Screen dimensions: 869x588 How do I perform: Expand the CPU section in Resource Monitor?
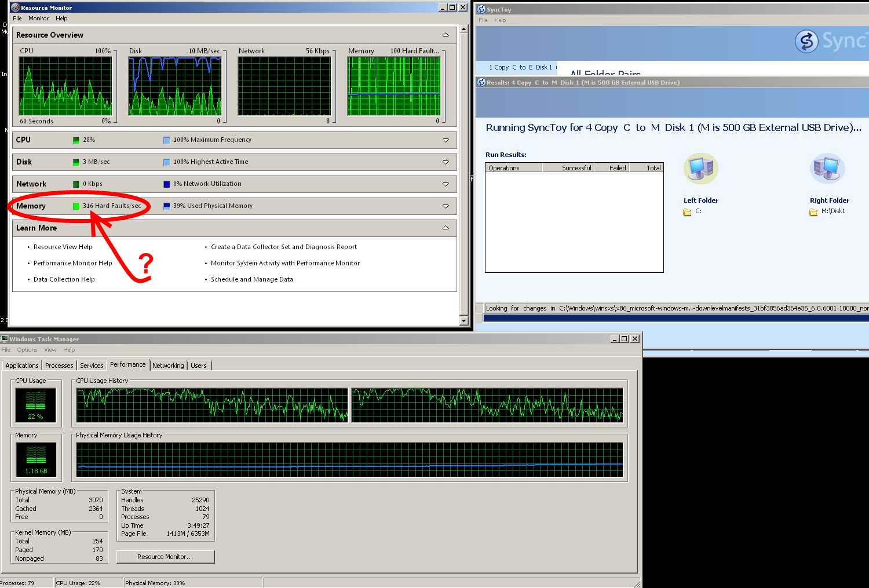[x=446, y=140]
